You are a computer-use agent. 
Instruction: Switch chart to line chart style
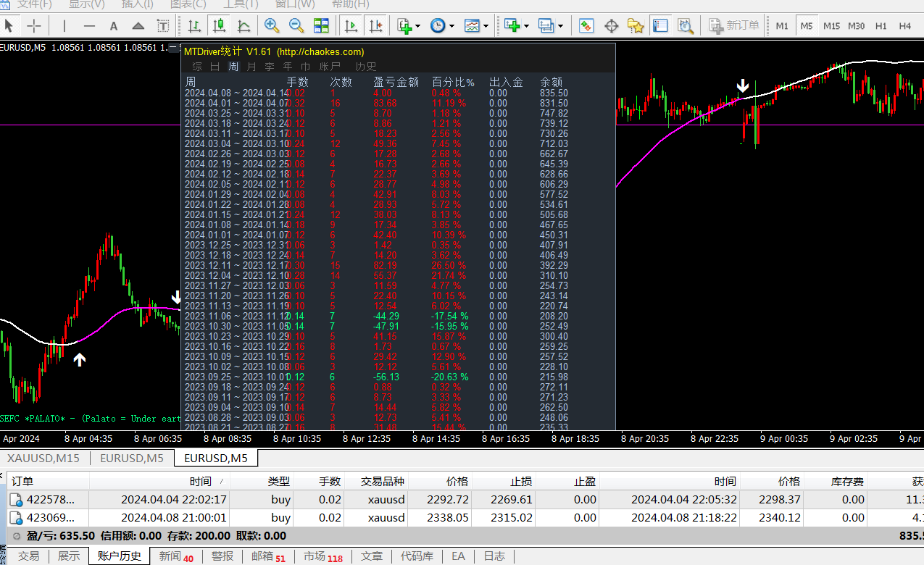click(244, 26)
